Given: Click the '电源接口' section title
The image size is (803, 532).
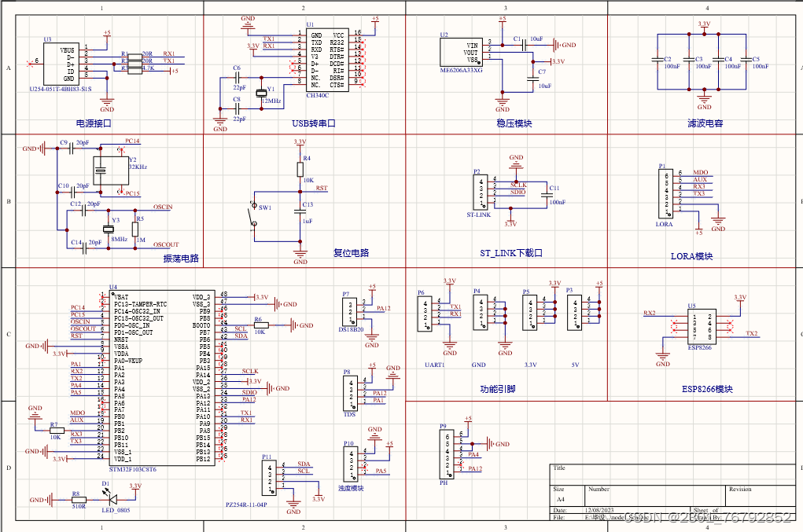Looking at the screenshot, I should click(94, 123).
